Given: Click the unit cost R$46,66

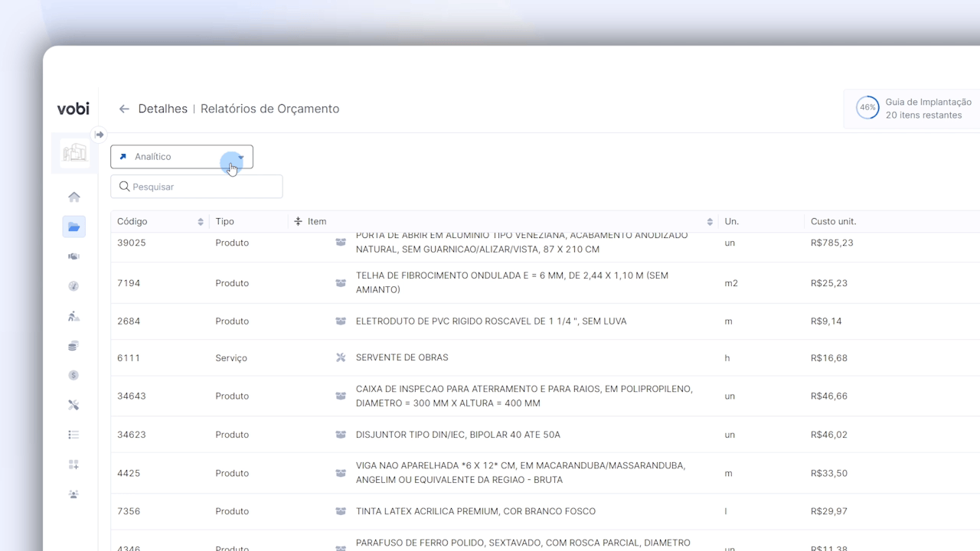Looking at the screenshot, I should 829,396.
